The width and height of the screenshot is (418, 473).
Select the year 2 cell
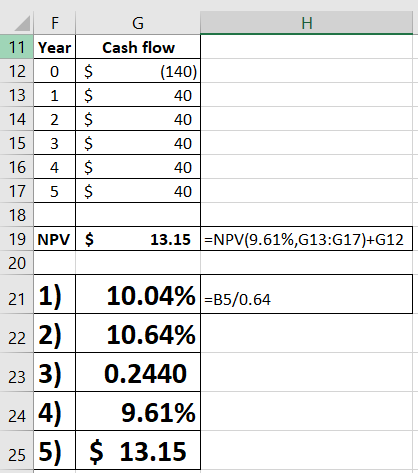click(55, 119)
